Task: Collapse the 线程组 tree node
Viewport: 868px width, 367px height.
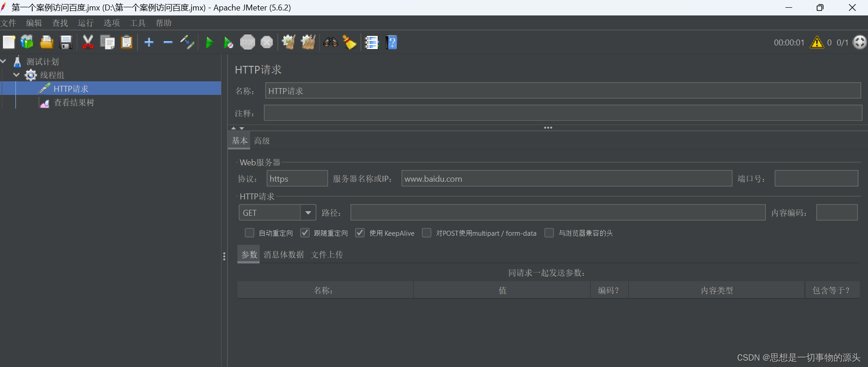Action: coord(16,74)
